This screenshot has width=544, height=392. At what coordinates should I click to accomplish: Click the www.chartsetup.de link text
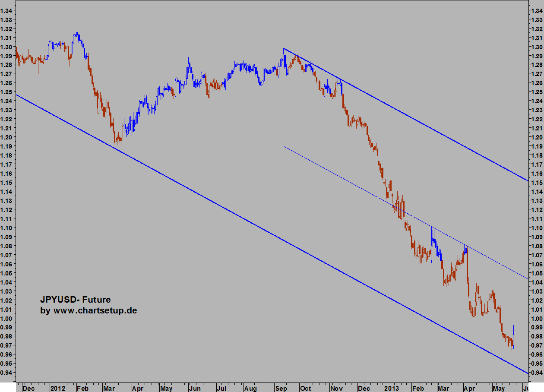click(95, 310)
